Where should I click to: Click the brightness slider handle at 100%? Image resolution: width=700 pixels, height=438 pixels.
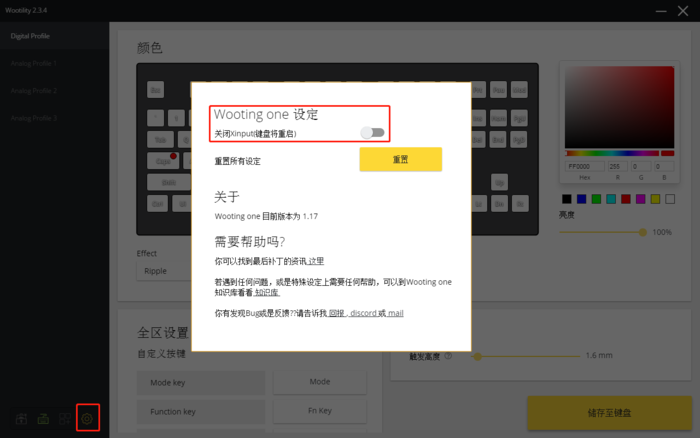pos(642,232)
